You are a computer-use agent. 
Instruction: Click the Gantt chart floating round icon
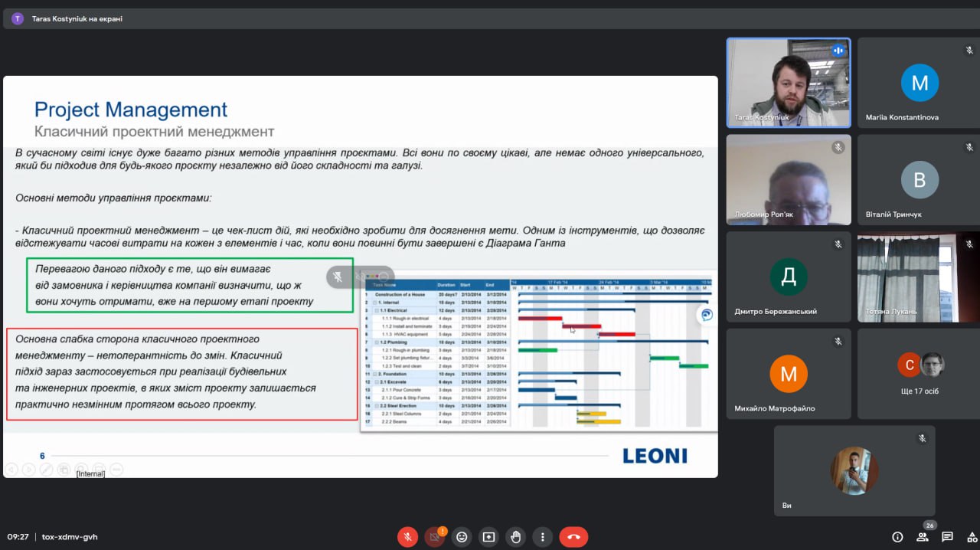pyautogui.click(x=706, y=315)
